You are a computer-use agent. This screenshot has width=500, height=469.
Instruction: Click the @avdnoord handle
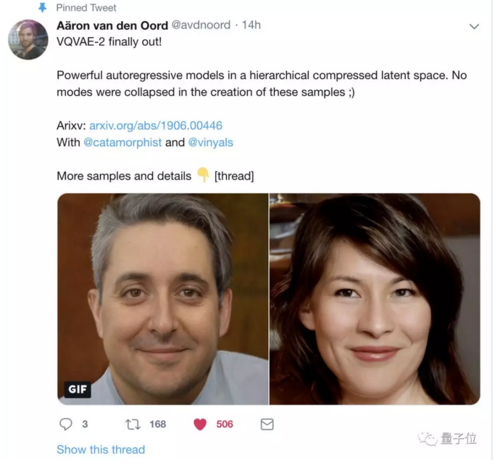[x=201, y=25]
